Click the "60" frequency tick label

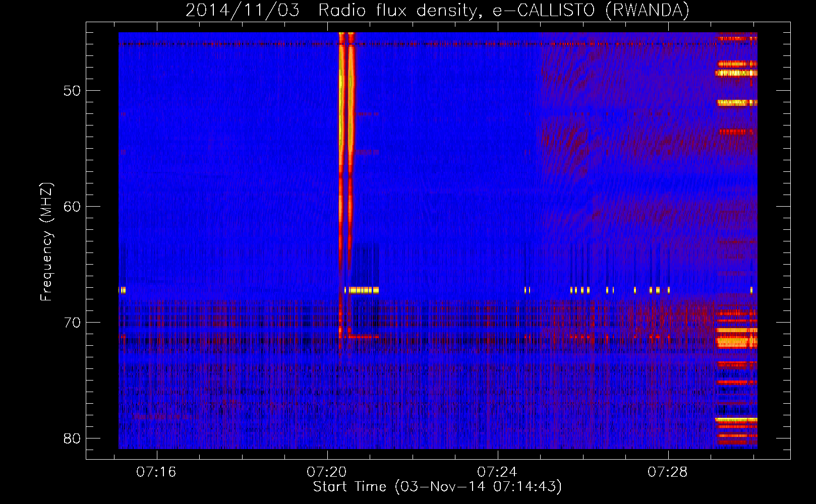click(x=72, y=207)
